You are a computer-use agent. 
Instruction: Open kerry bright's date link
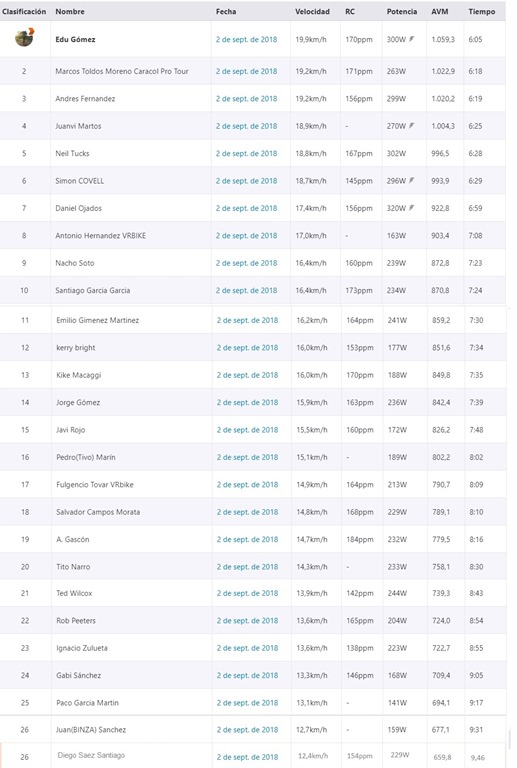point(247,348)
